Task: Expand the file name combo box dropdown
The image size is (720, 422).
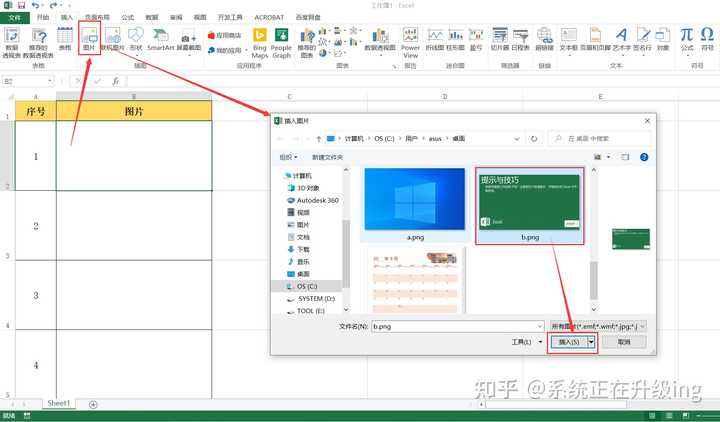Action: 540,326
